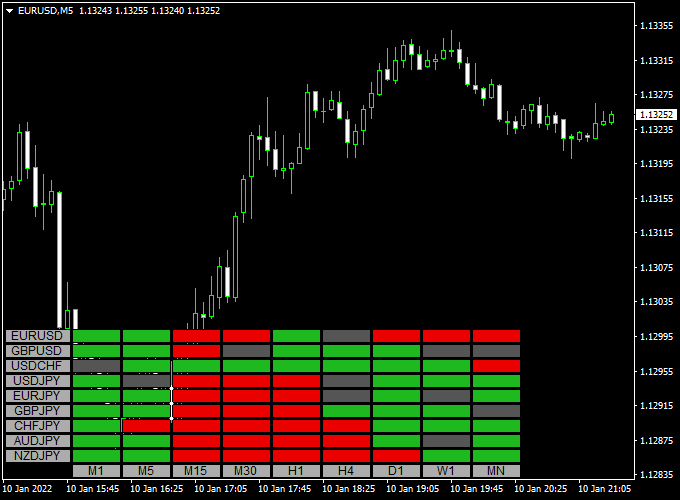Select the USDJPY symbol button
Image resolution: width=680 pixels, height=500 pixels.
click(x=38, y=381)
